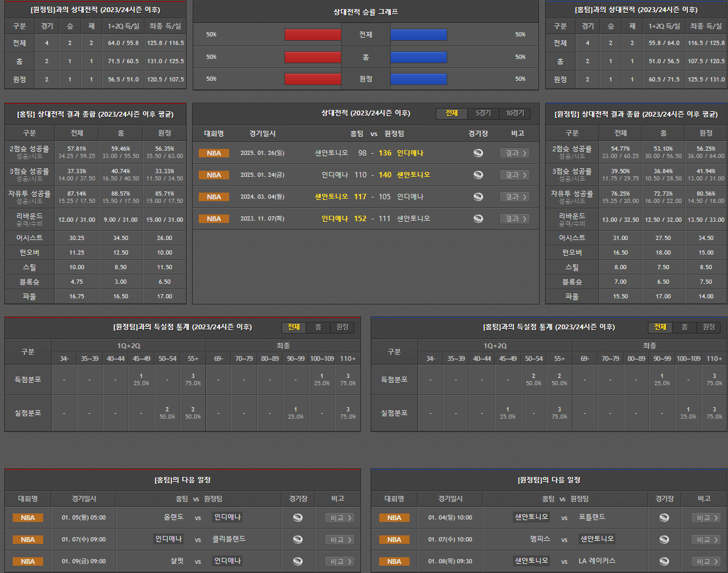728x573 pixels.
Task: Select 홈 filter in left scoring stats
Action: click(x=318, y=328)
